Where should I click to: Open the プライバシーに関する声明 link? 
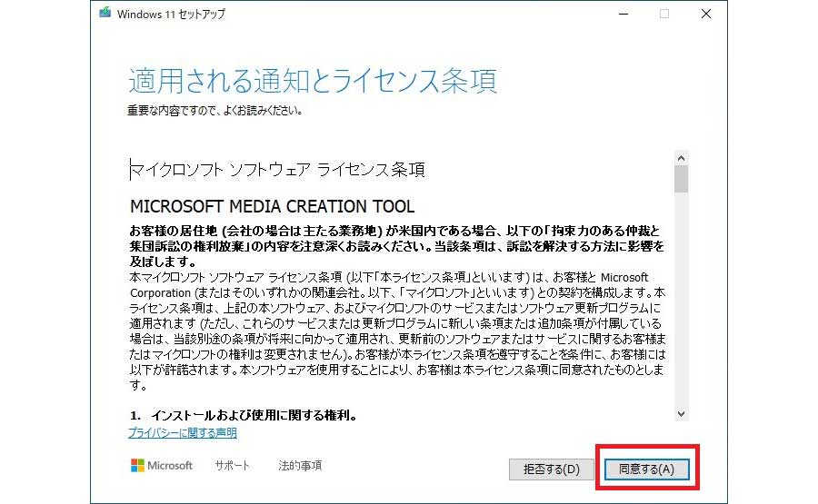coord(182,433)
